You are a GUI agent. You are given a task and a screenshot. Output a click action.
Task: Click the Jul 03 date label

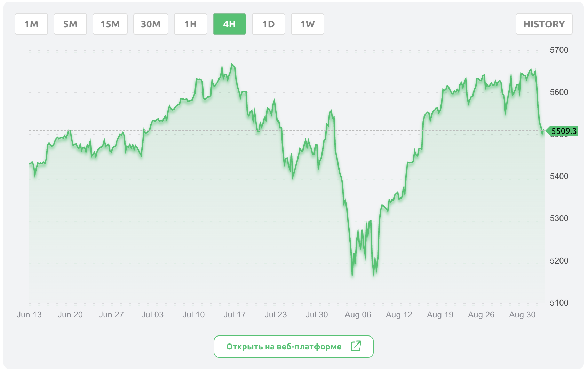152,315
